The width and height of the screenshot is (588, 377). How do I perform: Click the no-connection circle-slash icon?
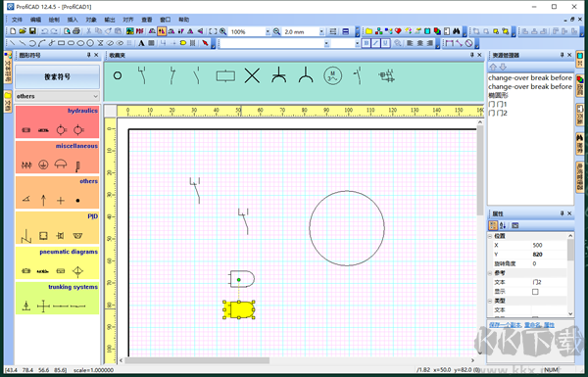468,43
